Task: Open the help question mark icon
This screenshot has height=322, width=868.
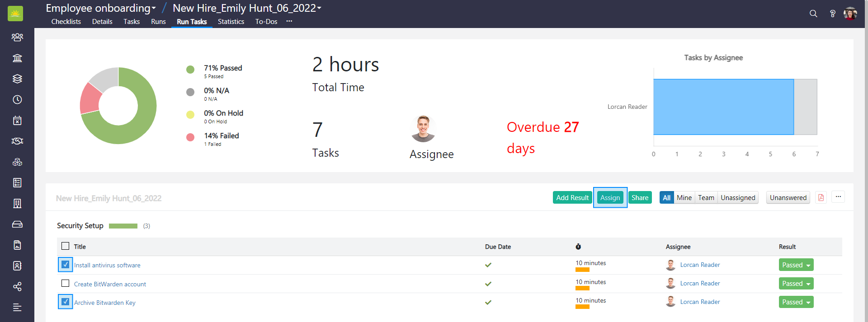Action: [x=832, y=14]
